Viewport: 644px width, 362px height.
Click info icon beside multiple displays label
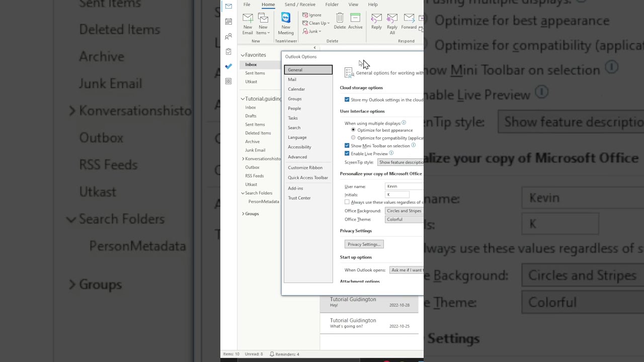pyautogui.click(x=404, y=123)
